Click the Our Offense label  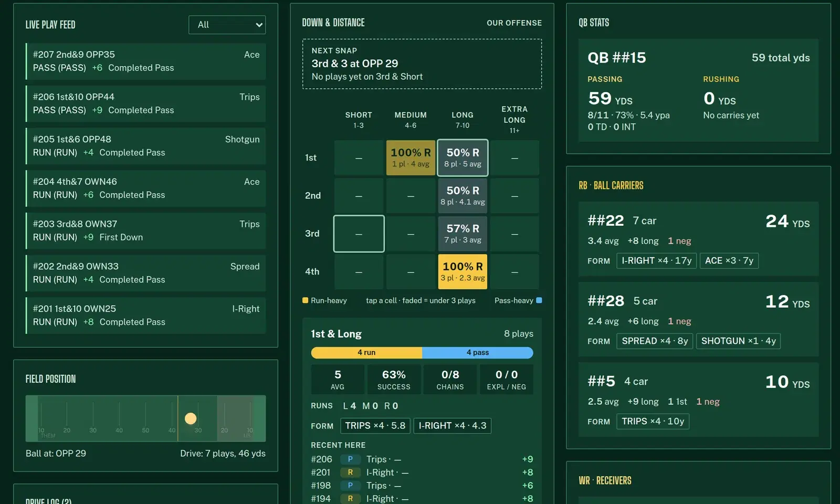point(514,23)
